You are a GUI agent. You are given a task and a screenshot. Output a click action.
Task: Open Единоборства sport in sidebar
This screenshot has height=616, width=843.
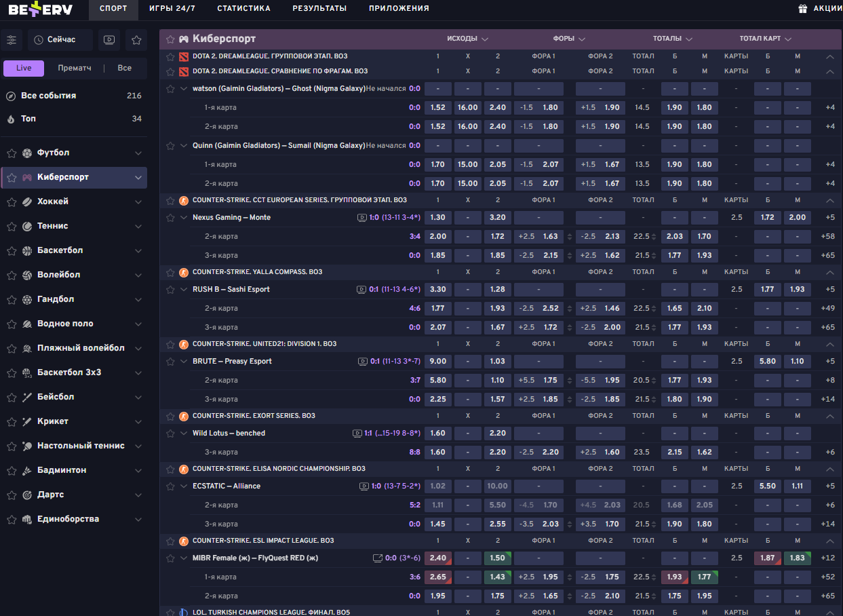(x=74, y=519)
